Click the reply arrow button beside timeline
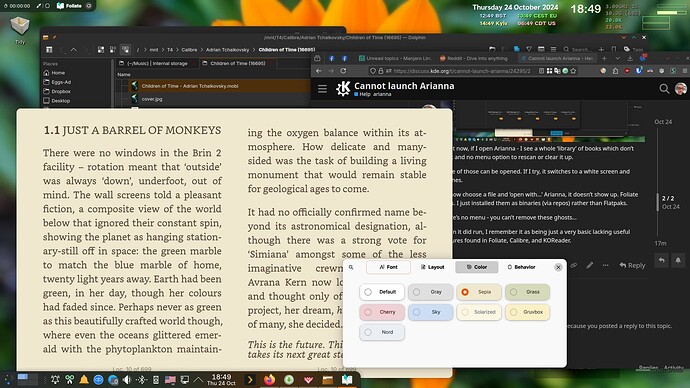This screenshot has height=388, width=690. [x=661, y=260]
